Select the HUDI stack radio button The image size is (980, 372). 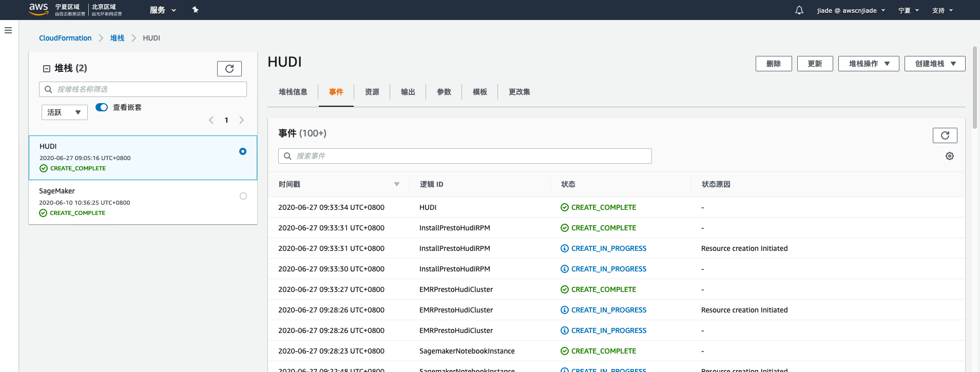coord(243,151)
